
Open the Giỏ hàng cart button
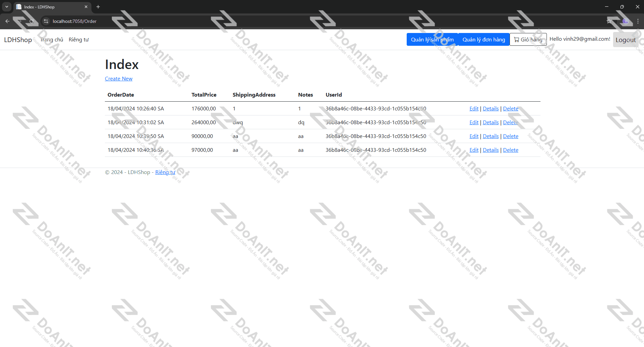pyautogui.click(x=528, y=39)
